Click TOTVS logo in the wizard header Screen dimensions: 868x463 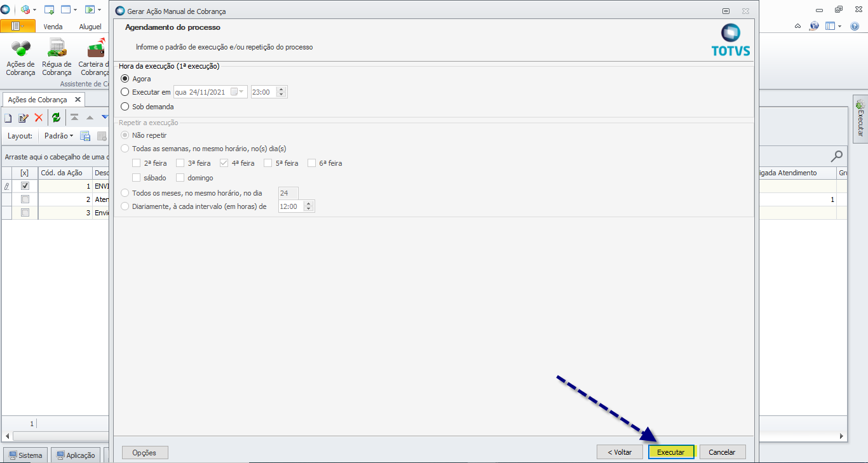pyautogui.click(x=731, y=41)
